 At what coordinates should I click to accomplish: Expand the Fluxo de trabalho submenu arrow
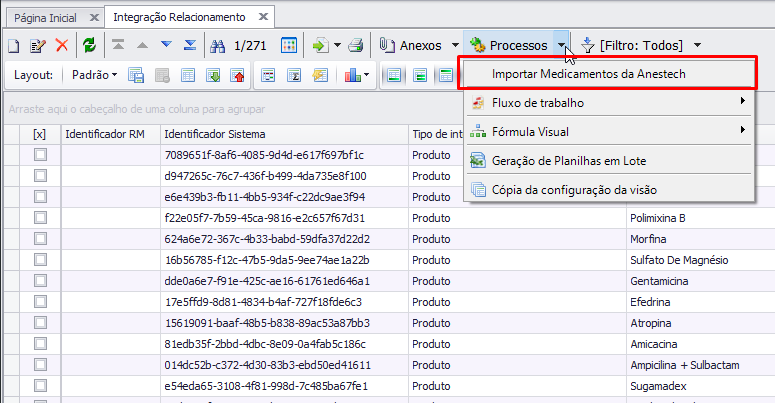pyautogui.click(x=742, y=101)
